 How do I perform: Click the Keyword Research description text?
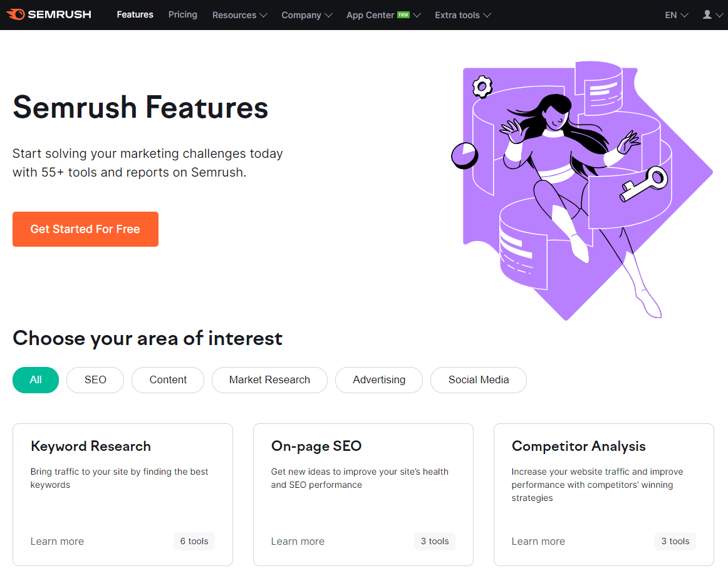tap(119, 478)
